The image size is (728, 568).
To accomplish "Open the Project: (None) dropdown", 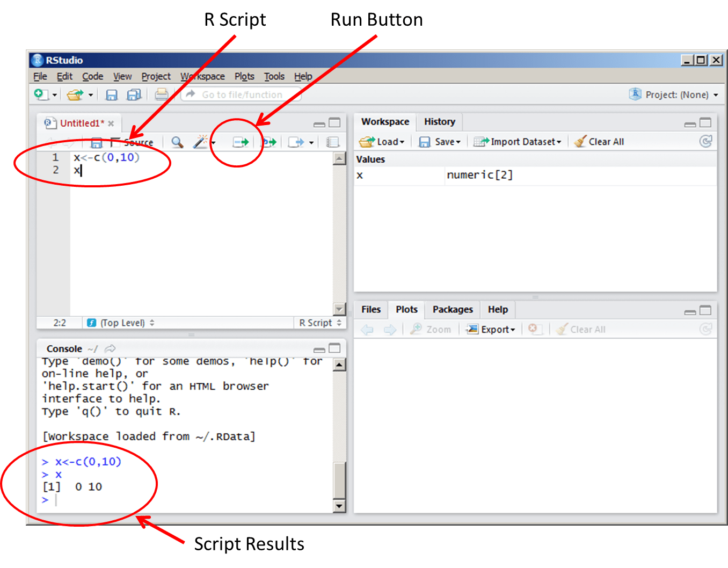I will [x=674, y=94].
